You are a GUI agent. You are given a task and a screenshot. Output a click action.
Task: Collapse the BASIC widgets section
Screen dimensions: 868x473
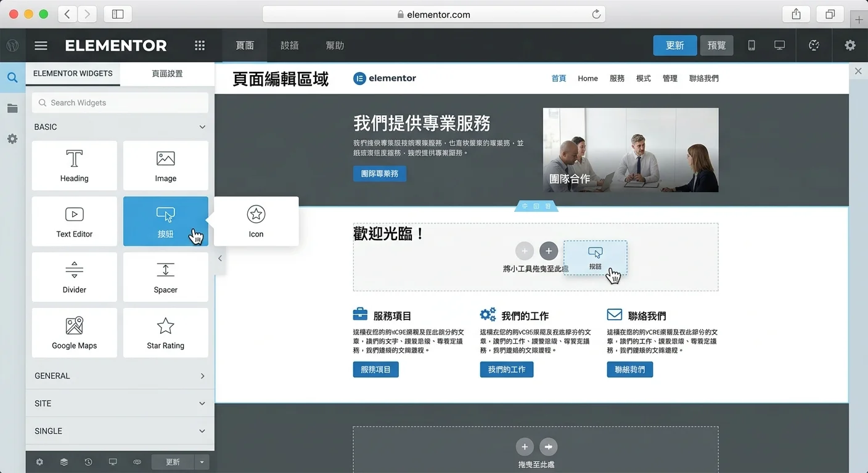pos(202,127)
